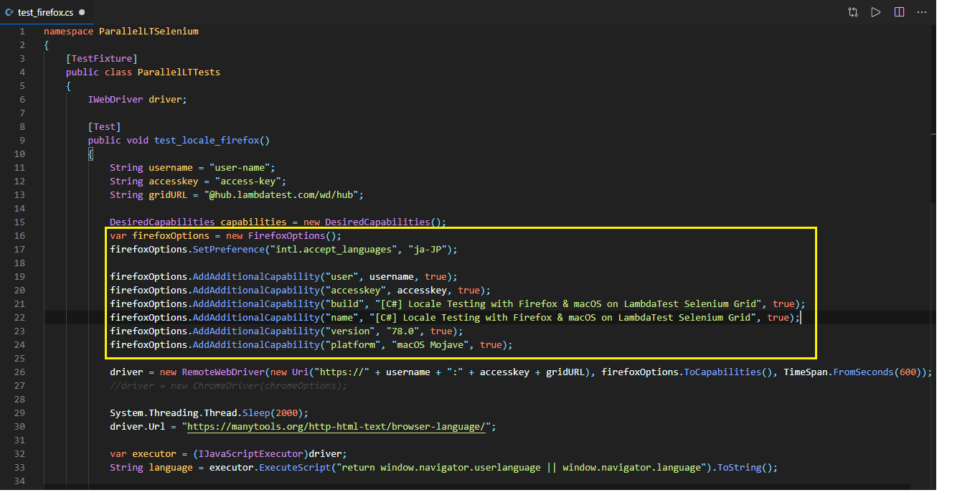Click the TestFixture attribute
This screenshot has width=980, height=495.
101,59
